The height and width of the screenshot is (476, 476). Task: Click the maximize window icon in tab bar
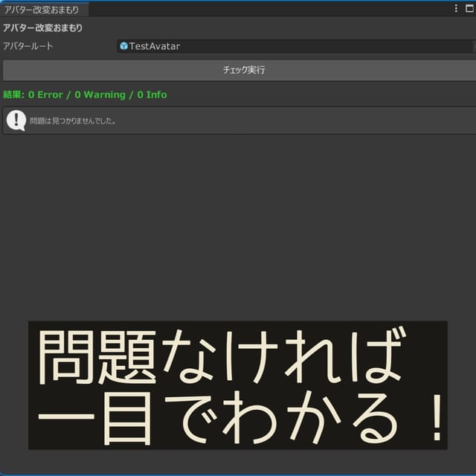[x=469, y=9]
